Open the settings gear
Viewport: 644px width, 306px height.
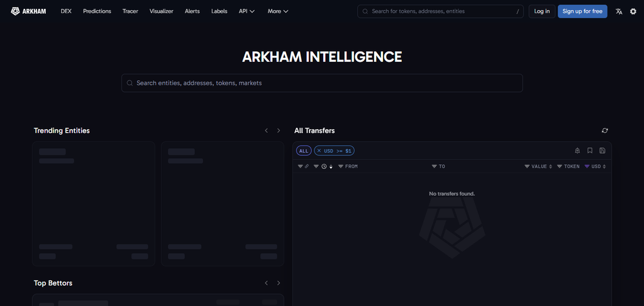click(633, 11)
